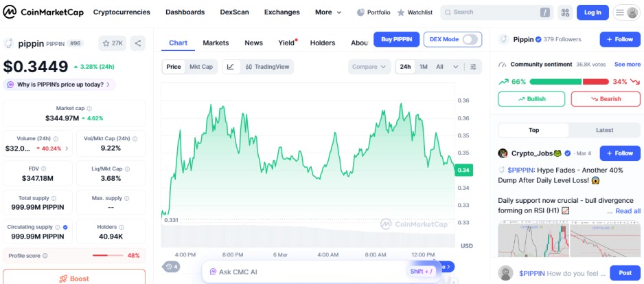Click Profile score info icon

(45, 256)
